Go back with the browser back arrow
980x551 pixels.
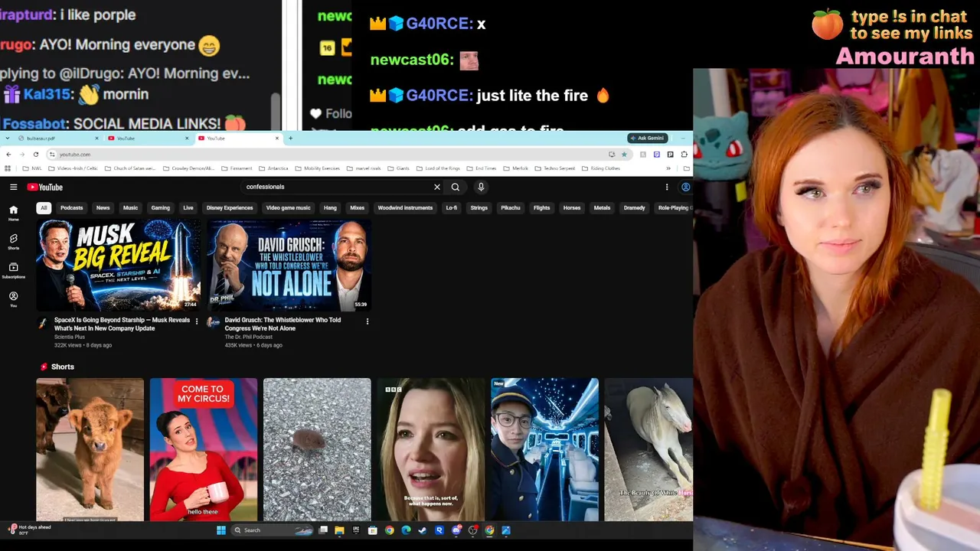[8, 155]
